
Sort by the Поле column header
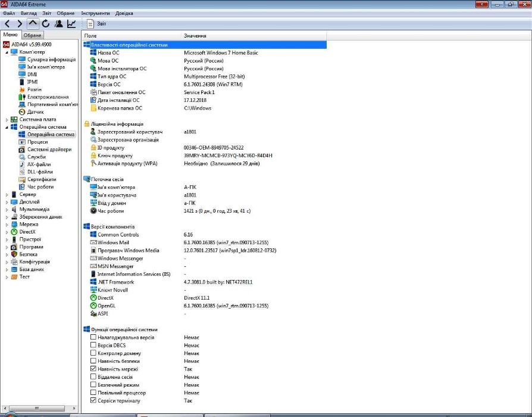[x=132, y=36]
